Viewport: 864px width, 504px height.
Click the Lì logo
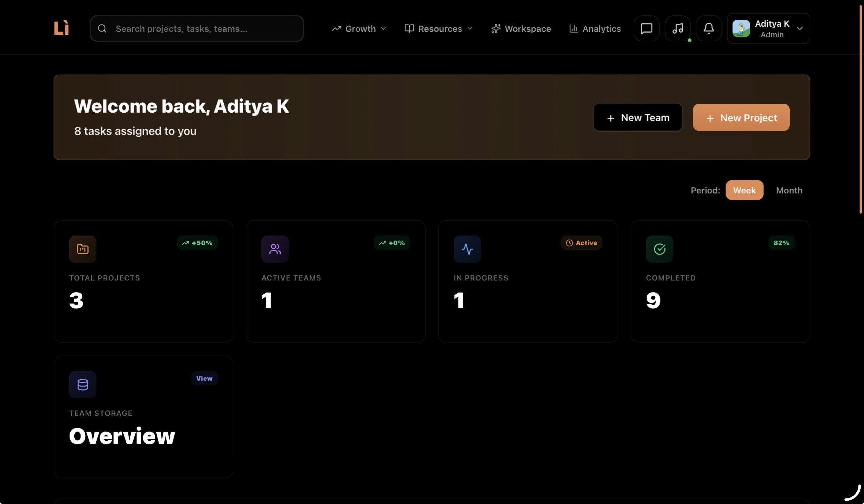62,28
